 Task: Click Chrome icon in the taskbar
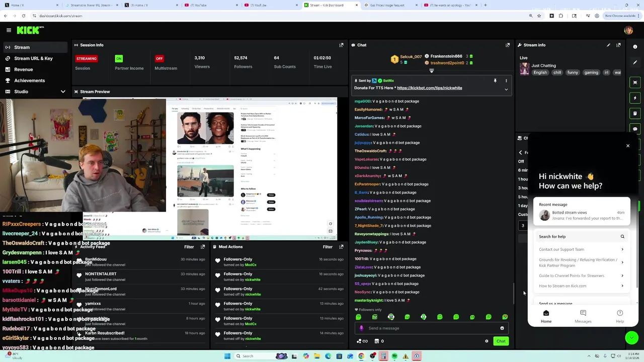point(361,356)
